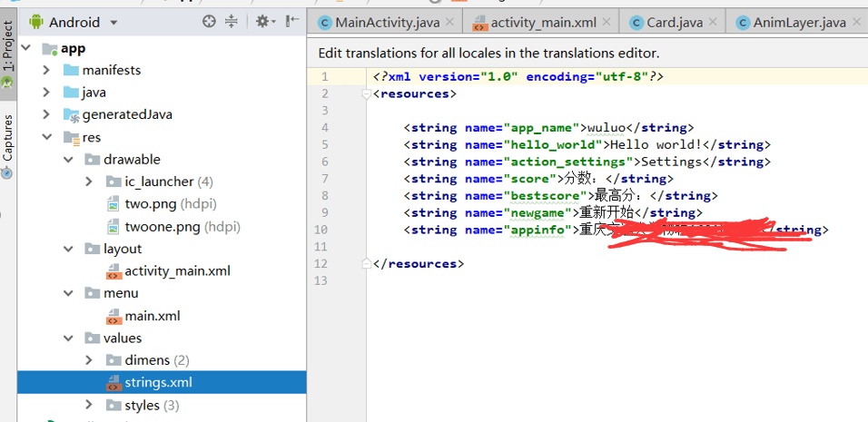This screenshot has width=868, height=422.
Task: Click the Settings string text on line 6
Action: (672, 162)
